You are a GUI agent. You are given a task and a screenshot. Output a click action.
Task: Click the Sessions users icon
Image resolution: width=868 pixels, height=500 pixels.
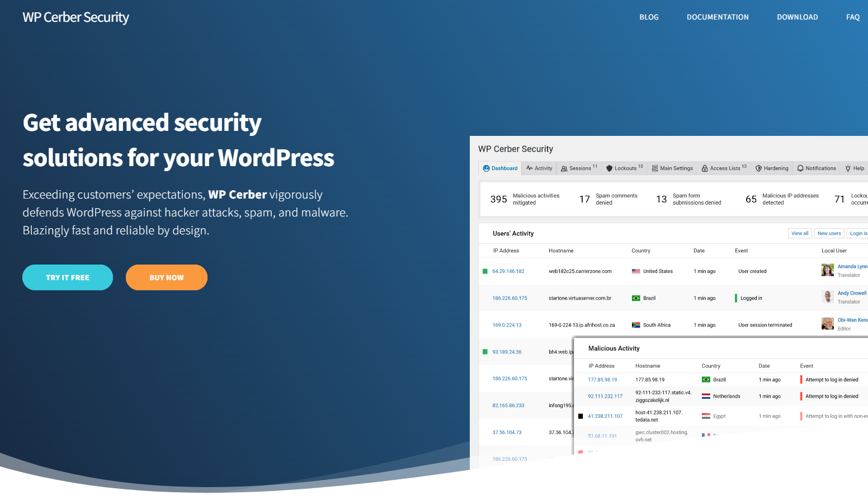[564, 168]
